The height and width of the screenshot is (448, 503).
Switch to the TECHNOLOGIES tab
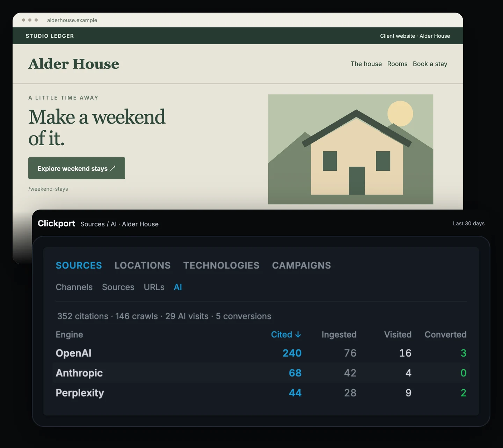pyautogui.click(x=221, y=265)
